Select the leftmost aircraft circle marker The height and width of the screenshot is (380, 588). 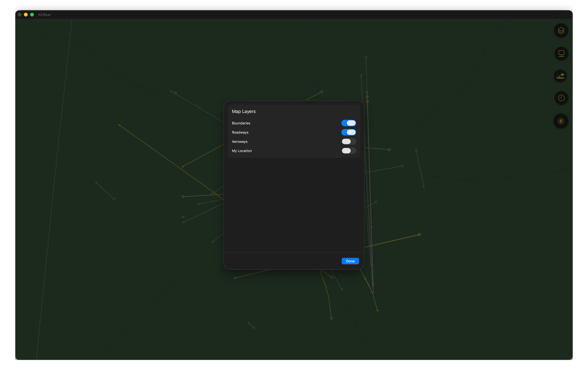(x=114, y=199)
